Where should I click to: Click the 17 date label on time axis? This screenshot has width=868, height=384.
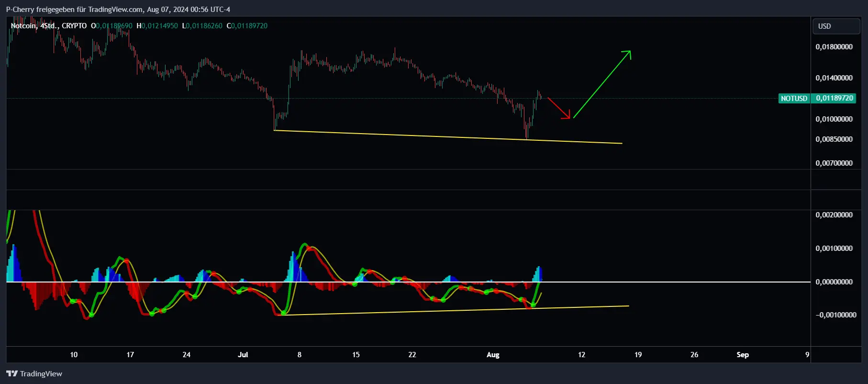pyautogui.click(x=130, y=355)
